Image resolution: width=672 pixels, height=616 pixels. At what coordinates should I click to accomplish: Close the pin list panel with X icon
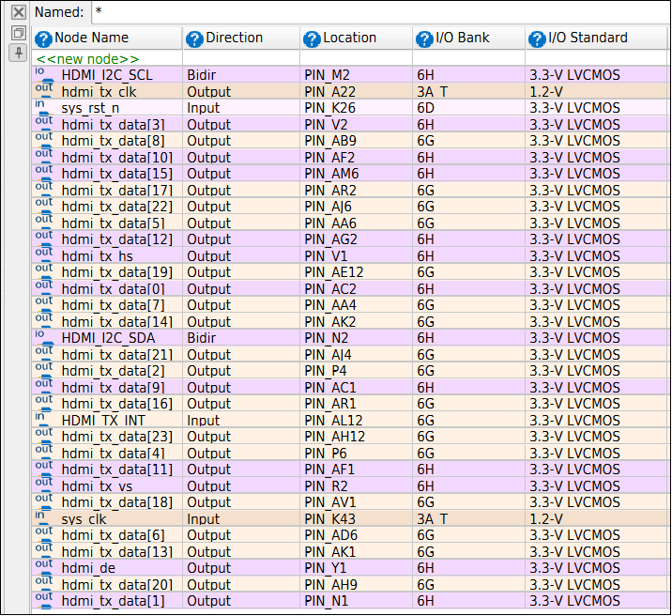19,12
